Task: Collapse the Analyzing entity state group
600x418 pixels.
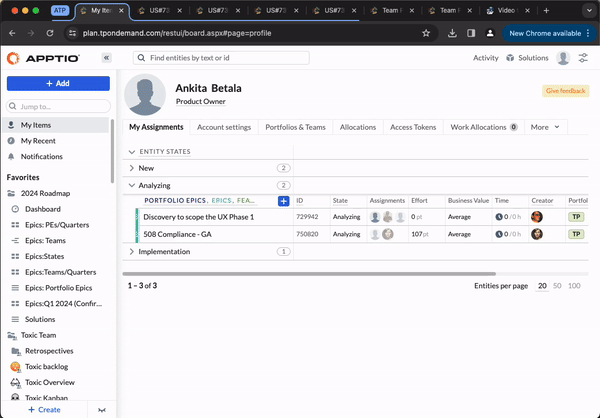Action: click(132, 185)
